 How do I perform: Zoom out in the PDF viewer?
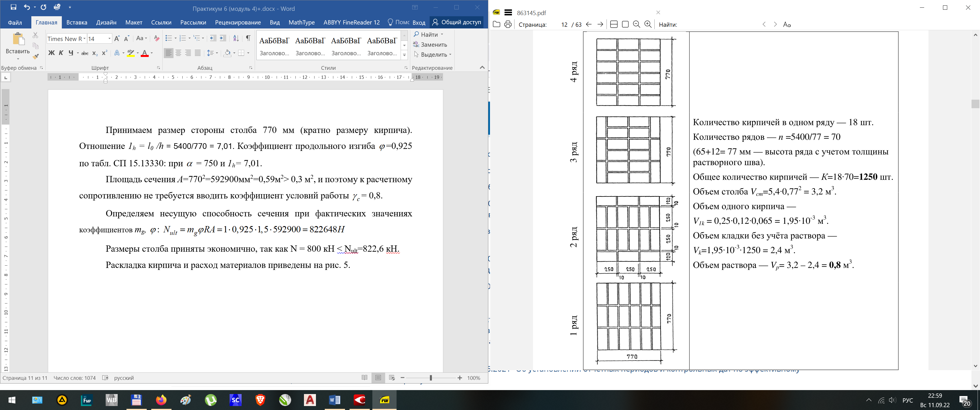point(636,24)
